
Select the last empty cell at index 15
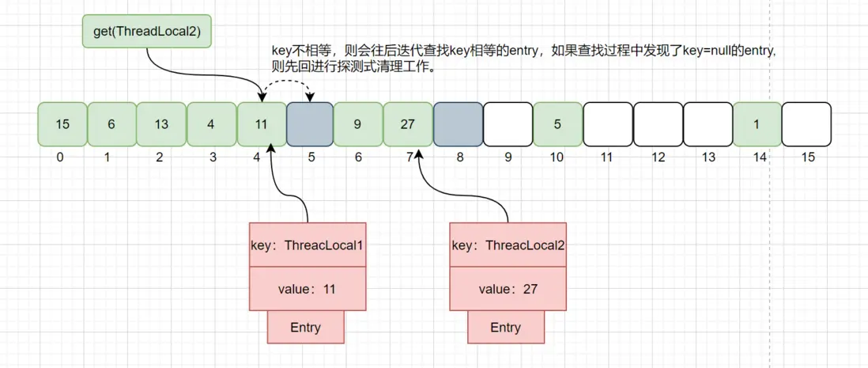(806, 124)
